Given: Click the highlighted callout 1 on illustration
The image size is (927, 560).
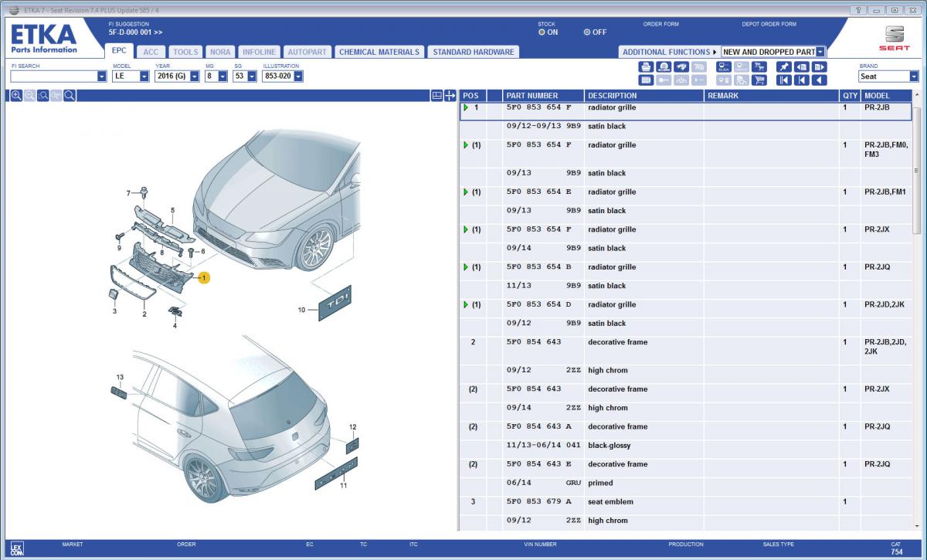Looking at the screenshot, I should [x=204, y=277].
